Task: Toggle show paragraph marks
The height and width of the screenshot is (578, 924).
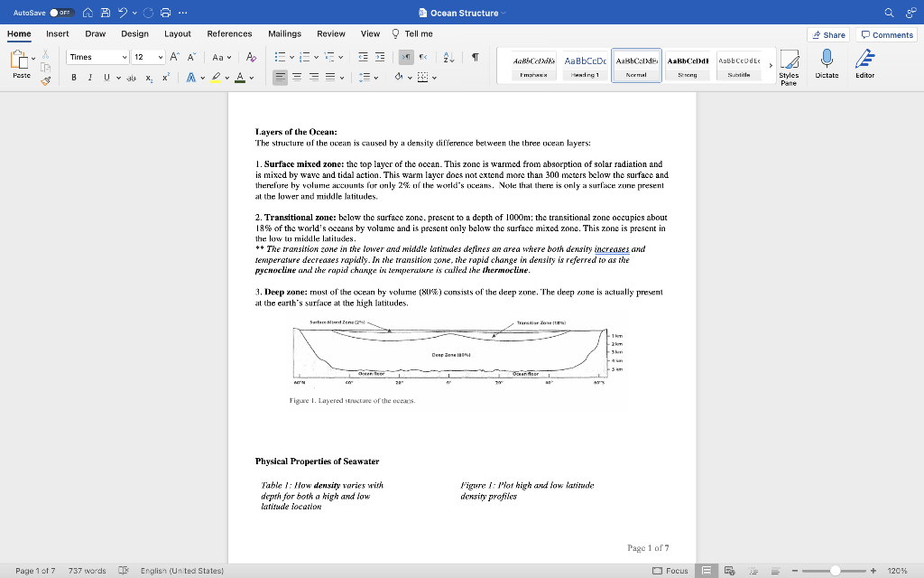Action: click(475, 57)
